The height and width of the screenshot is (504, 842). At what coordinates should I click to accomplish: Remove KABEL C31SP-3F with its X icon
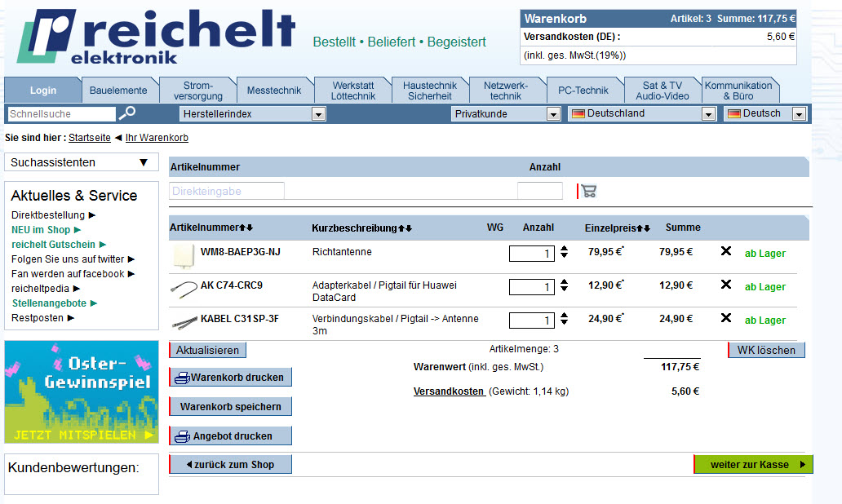[726, 318]
